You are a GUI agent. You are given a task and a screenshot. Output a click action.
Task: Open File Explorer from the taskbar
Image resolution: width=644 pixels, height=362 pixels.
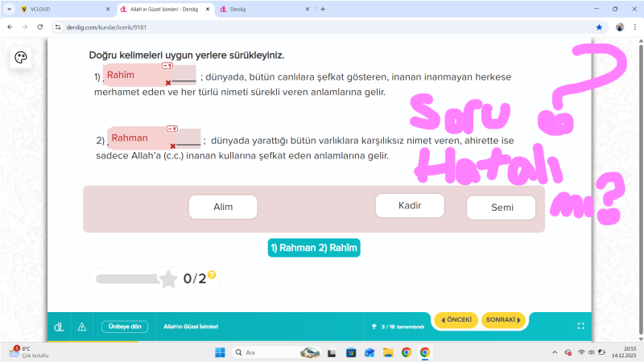(x=388, y=352)
